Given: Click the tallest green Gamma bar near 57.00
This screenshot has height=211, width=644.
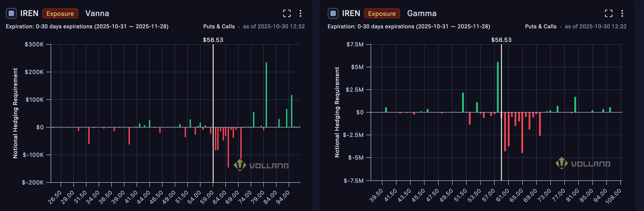Looking at the screenshot, I should click(x=498, y=87).
